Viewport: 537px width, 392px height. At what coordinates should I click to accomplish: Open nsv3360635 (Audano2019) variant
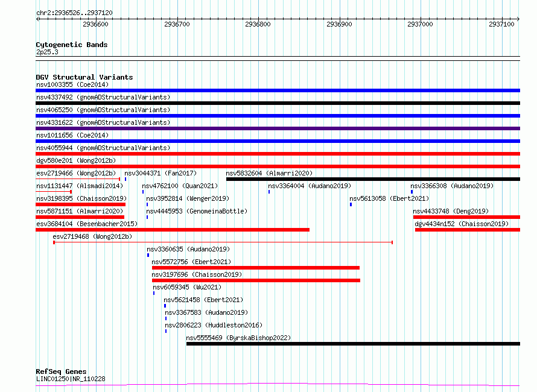[188, 249]
